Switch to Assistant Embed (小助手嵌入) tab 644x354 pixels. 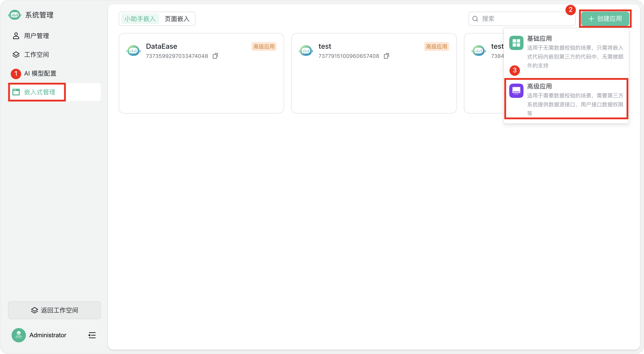tap(140, 19)
